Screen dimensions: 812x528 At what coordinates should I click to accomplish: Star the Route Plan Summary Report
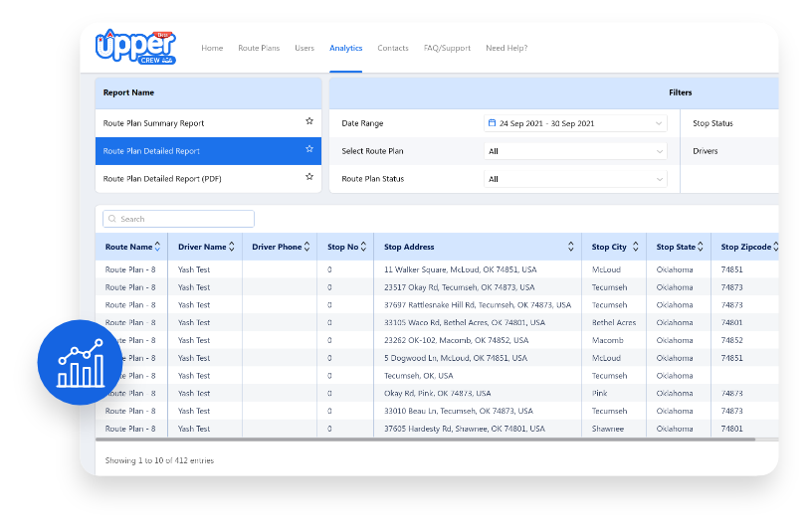point(309,121)
